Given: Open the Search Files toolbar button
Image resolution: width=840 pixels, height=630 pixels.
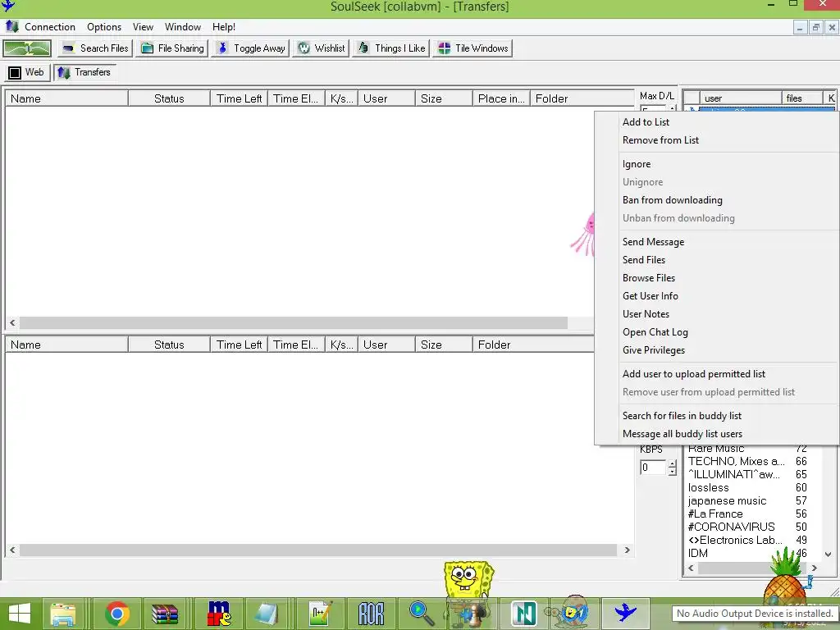Looking at the screenshot, I should click(x=95, y=48).
